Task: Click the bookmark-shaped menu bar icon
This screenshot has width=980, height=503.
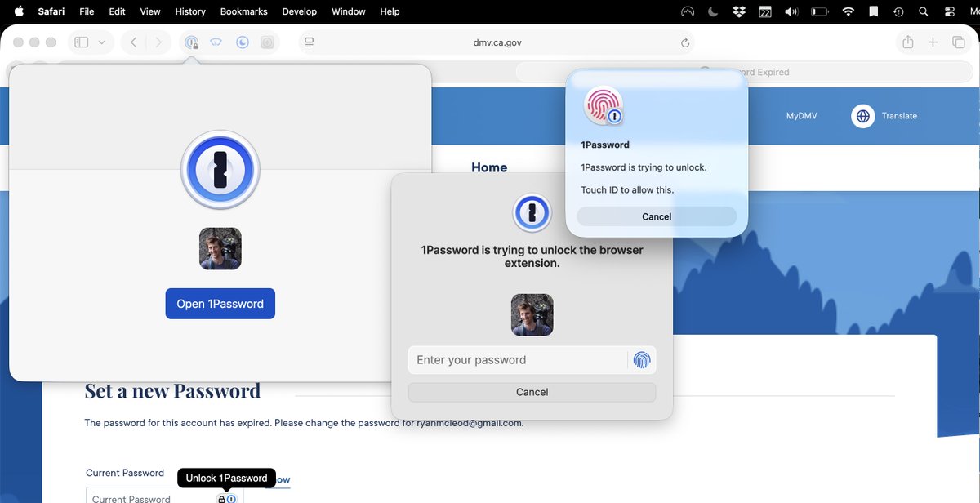Action: tap(874, 11)
